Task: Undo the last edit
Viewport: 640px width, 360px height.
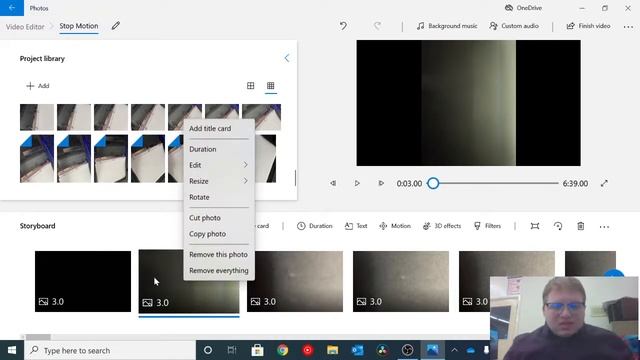Action: pyautogui.click(x=343, y=26)
